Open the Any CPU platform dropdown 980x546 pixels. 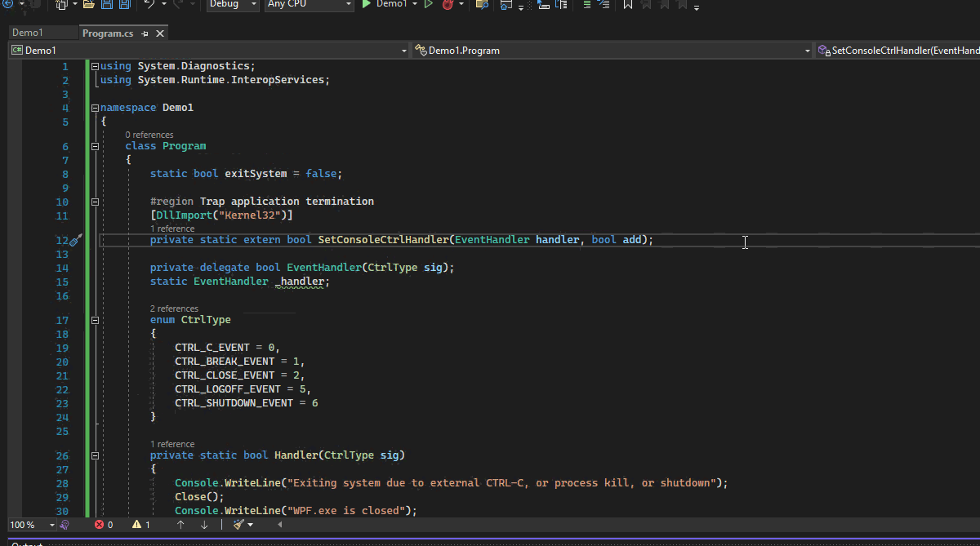point(310,4)
